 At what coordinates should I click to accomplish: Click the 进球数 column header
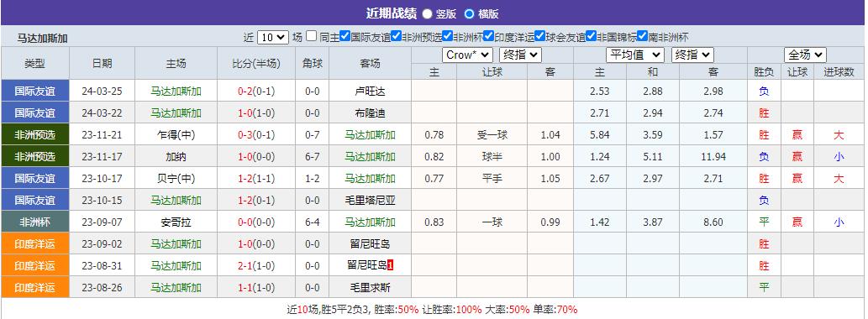tap(839, 71)
